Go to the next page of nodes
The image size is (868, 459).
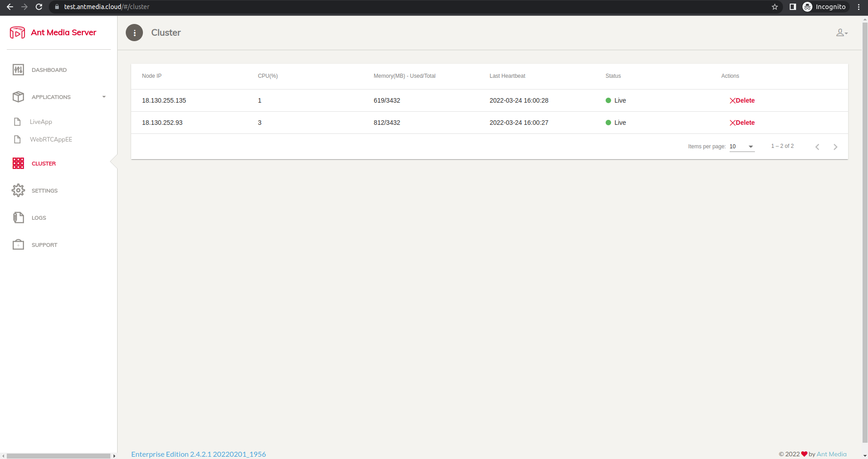click(835, 147)
